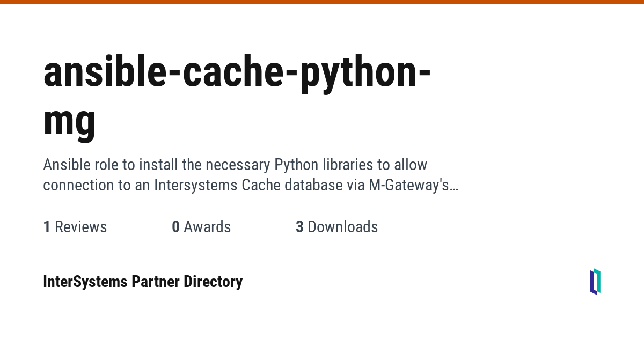Click the number 3 before Downloads

pyautogui.click(x=299, y=227)
